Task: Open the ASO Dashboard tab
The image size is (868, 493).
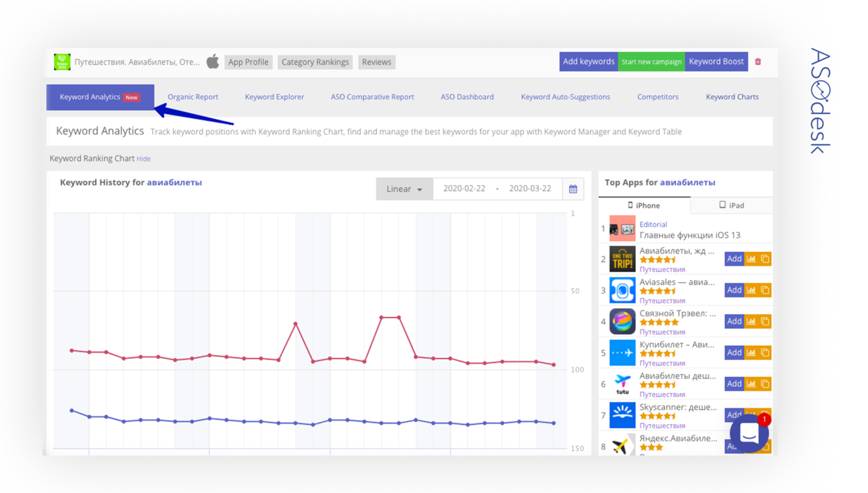Action: [x=467, y=97]
